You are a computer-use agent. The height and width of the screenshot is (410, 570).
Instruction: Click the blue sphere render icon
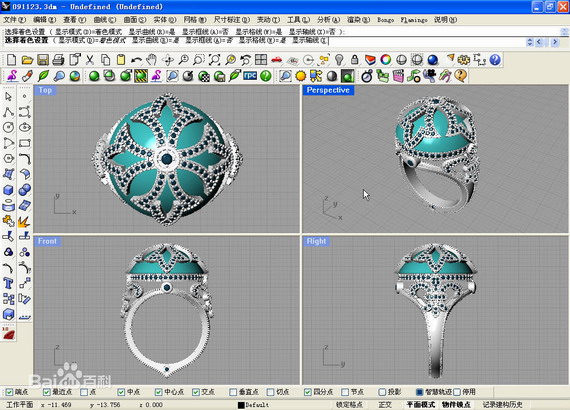tap(433, 60)
